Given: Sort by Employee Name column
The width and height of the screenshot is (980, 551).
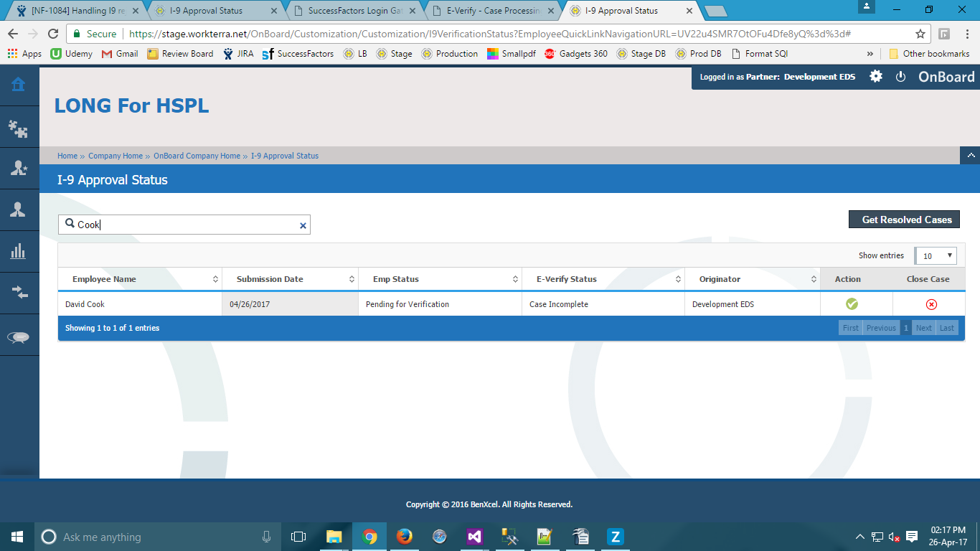Looking at the screenshot, I should tap(140, 279).
